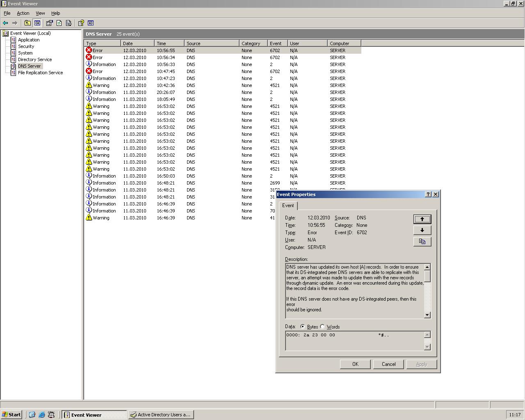Viewport: 525px width, 420px height.
Task: Click the Refresh toolbar icon
Action: [59, 23]
